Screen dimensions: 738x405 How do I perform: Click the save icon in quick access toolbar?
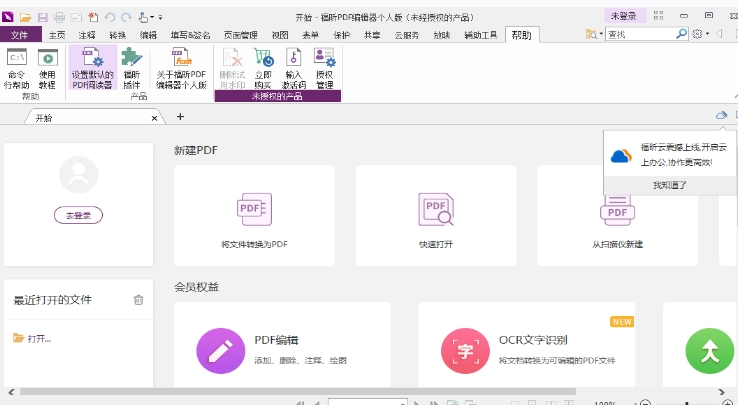point(43,18)
